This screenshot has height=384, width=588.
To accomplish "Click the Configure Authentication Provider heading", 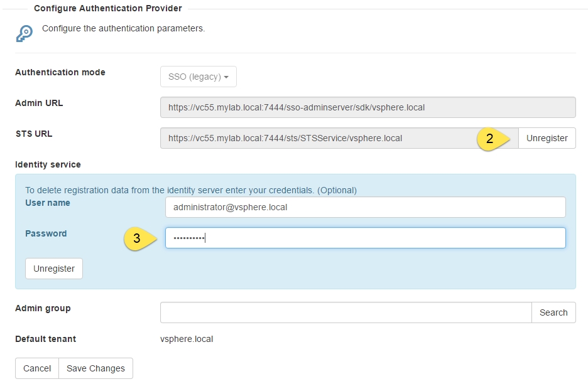I will point(108,8).
